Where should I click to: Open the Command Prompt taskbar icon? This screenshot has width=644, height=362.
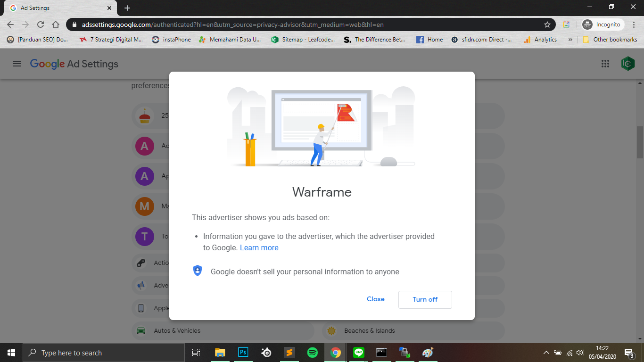(x=382, y=353)
